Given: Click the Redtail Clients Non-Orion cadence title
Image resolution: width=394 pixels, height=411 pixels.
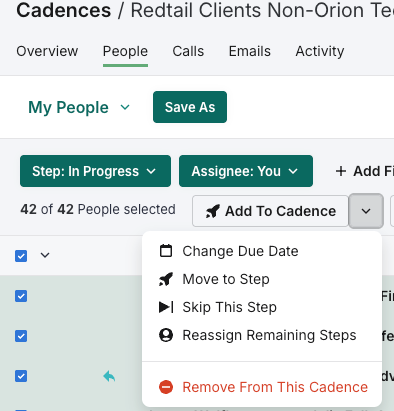Looking at the screenshot, I should click(262, 10).
